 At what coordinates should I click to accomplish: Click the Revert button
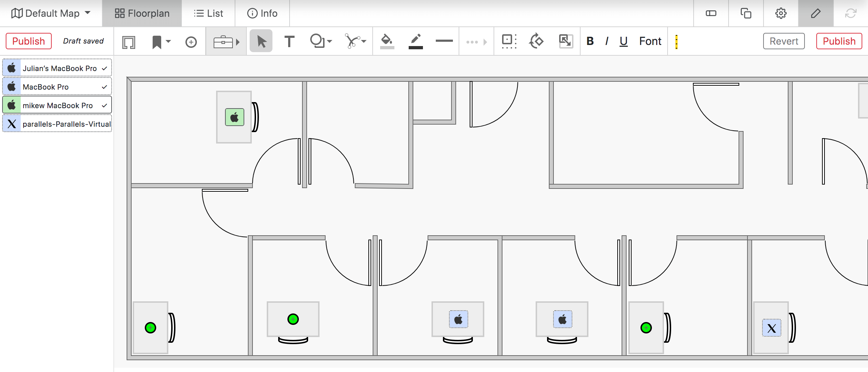tap(783, 41)
